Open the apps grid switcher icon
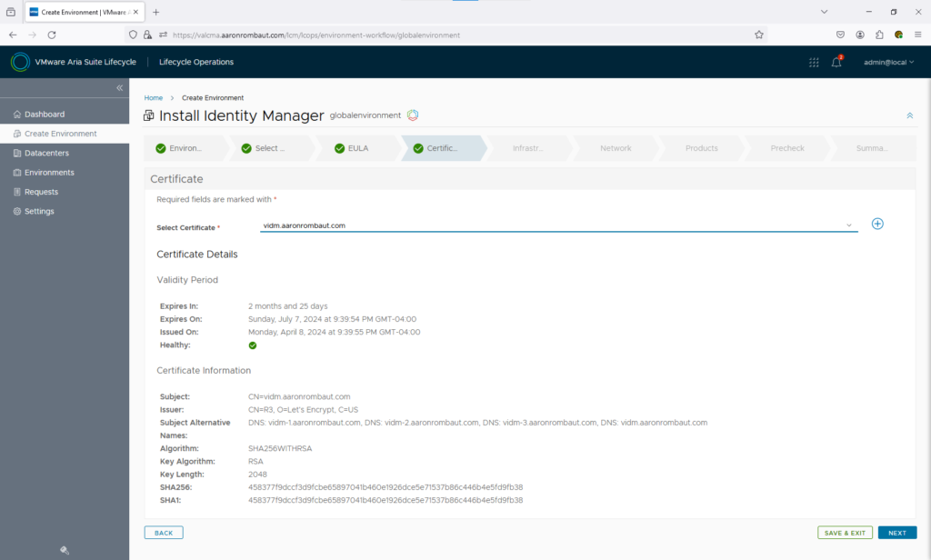931x560 pixels. (814, 62)
